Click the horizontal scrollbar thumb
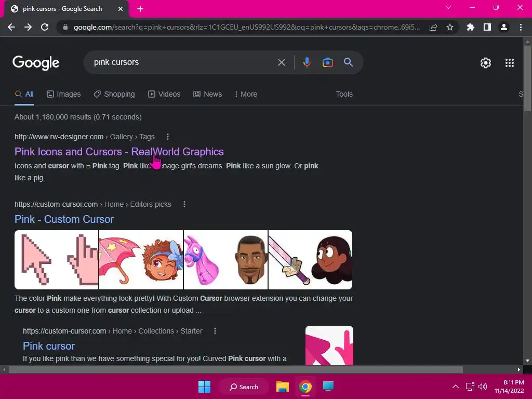 click(x=236, y=369)
